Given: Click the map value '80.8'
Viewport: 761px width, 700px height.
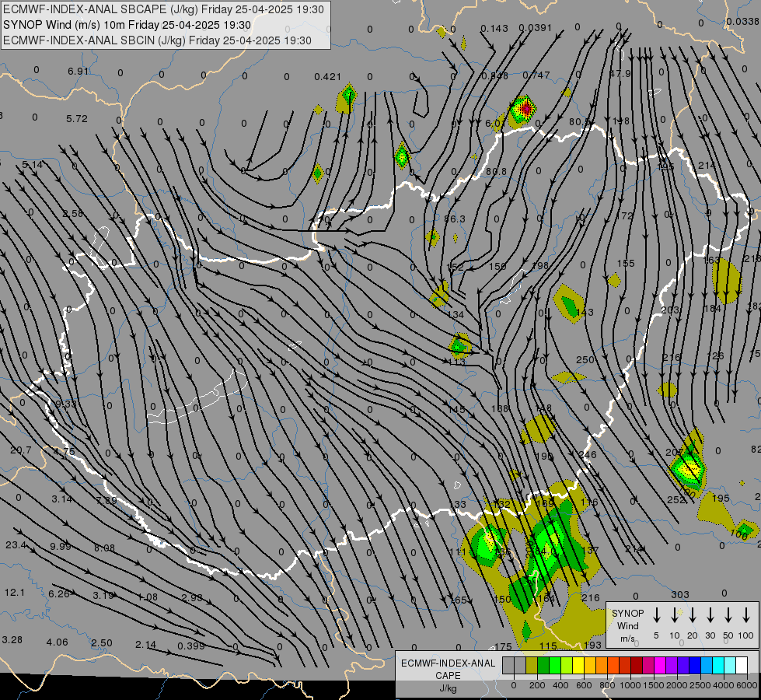Looking at the screenshot, I should point(495,171).
